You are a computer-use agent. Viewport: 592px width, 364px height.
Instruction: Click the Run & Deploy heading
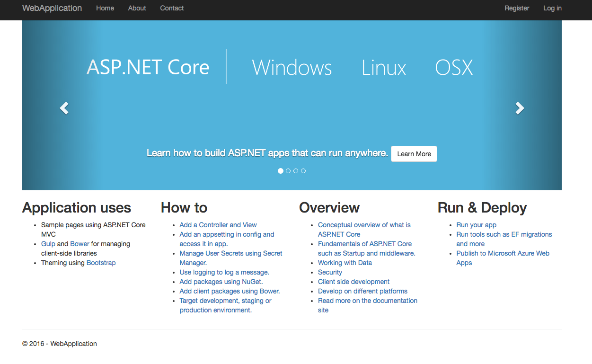click(x=482, y=208)
